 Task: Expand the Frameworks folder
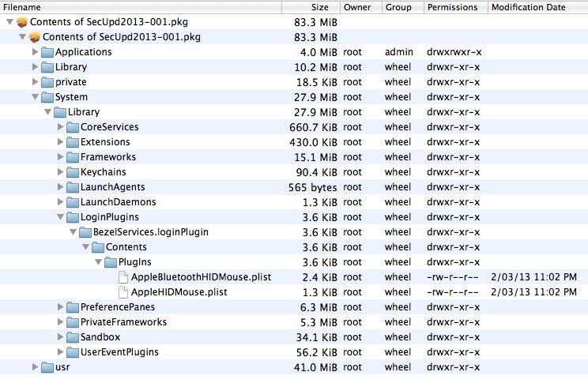[61, 156]
